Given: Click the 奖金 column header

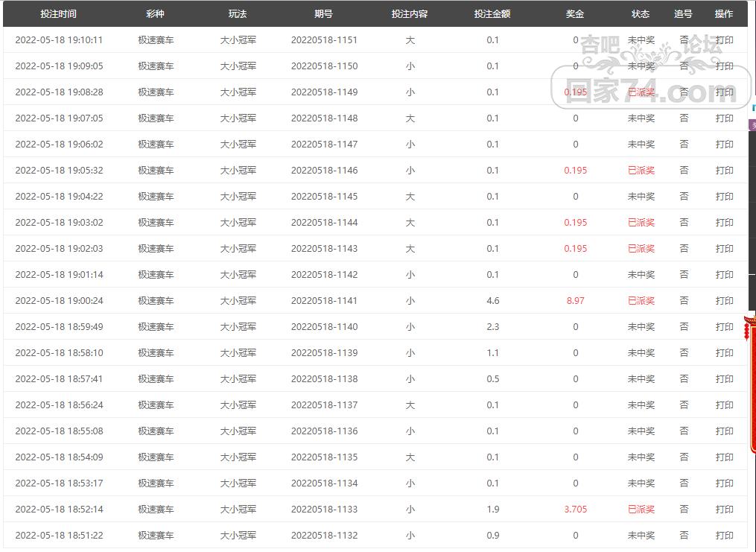Looking at the screenshot, I should (575, 14).
